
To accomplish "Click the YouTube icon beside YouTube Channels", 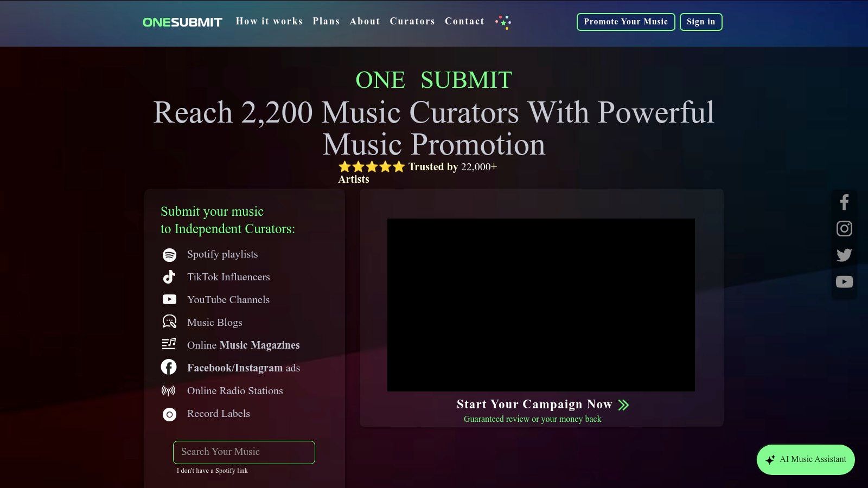I will [x=169, y=299].
